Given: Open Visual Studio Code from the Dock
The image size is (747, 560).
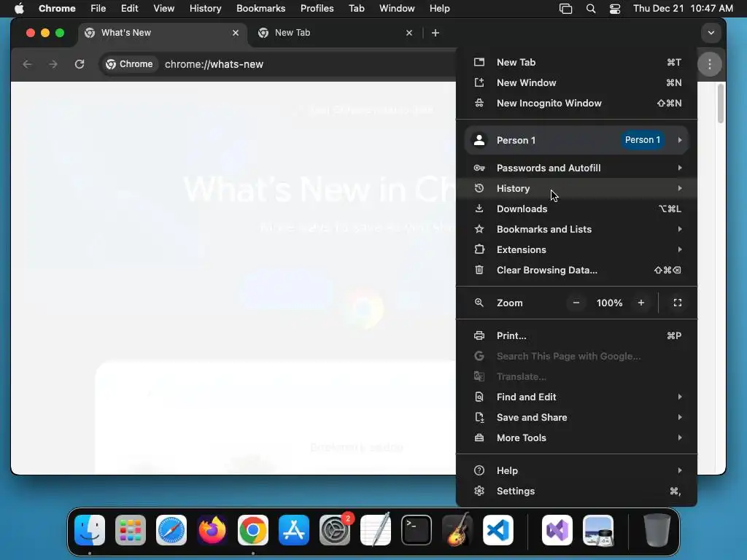Looking at the screenshot, I should pyautogui.click(x=498, y=530).
